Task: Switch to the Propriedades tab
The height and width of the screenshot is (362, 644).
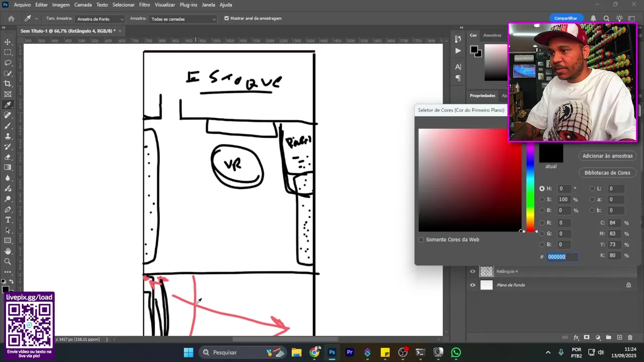Action: (482, 96)
